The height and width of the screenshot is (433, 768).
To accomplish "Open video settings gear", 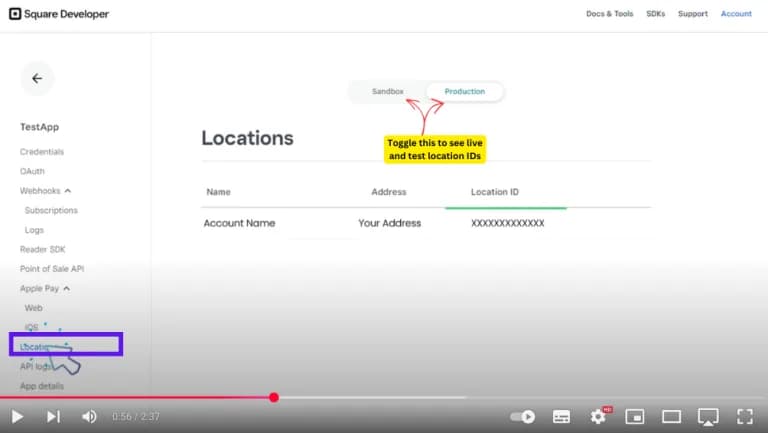I will click(599, 416).
